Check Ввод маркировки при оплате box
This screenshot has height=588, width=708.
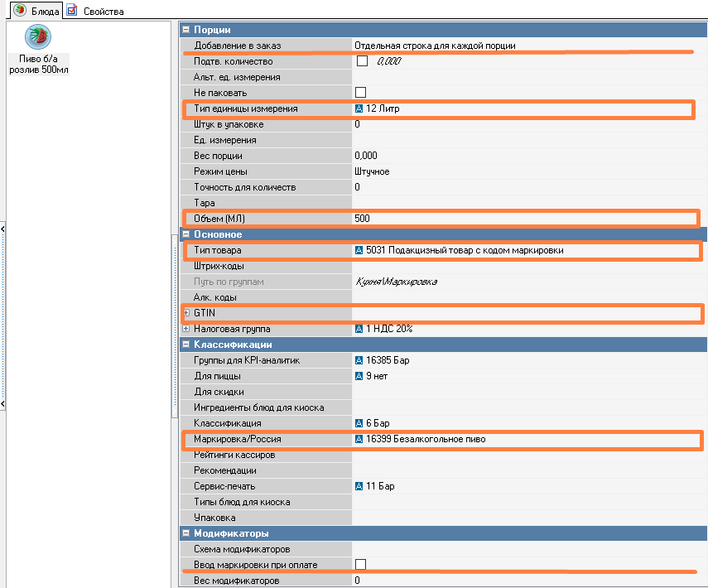(x=361, y=564)
